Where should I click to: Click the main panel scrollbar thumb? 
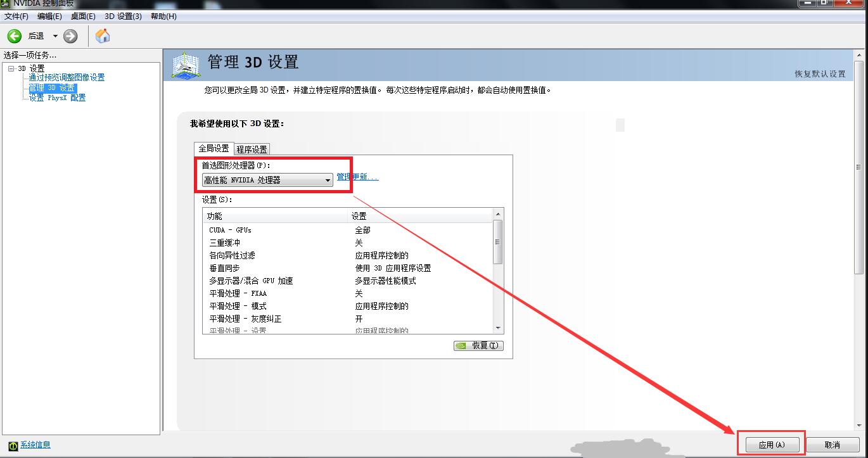click(x=859, y=167)
